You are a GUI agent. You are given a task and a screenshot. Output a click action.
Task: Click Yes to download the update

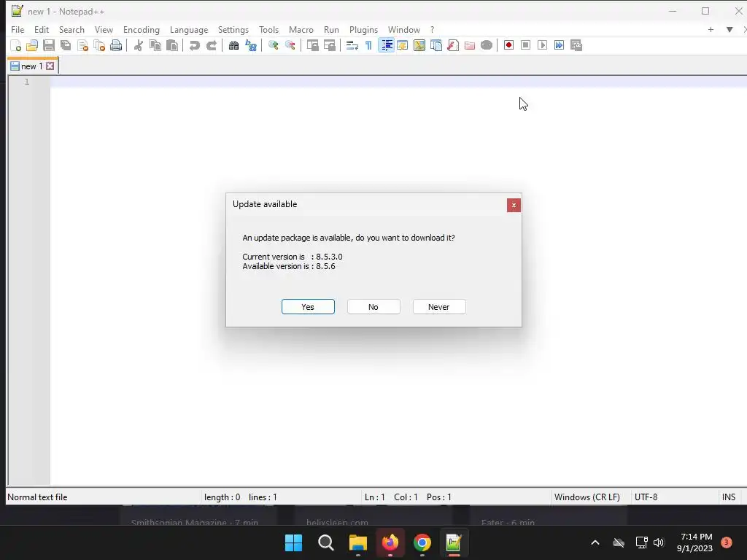[x=308, y=307]
